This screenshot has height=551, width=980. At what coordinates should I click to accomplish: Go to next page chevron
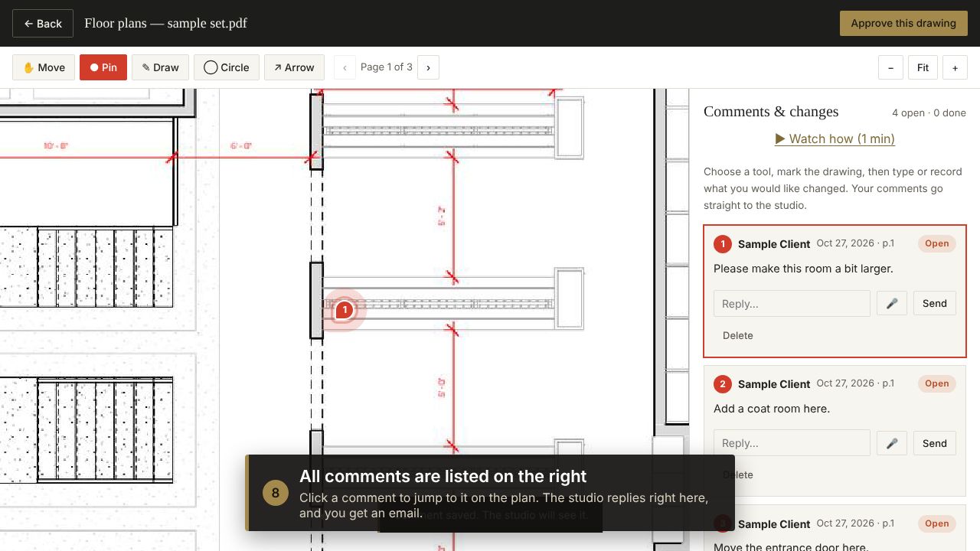428,67
